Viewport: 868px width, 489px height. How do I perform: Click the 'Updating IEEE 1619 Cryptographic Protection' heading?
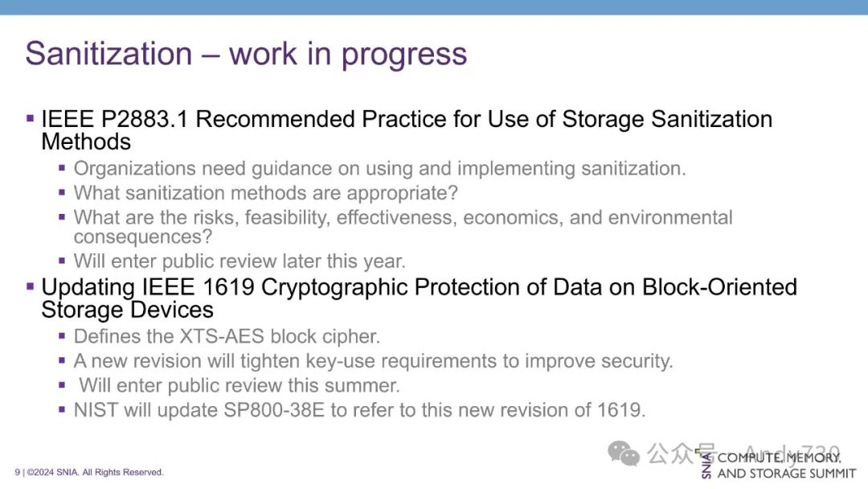pos(418,287)
